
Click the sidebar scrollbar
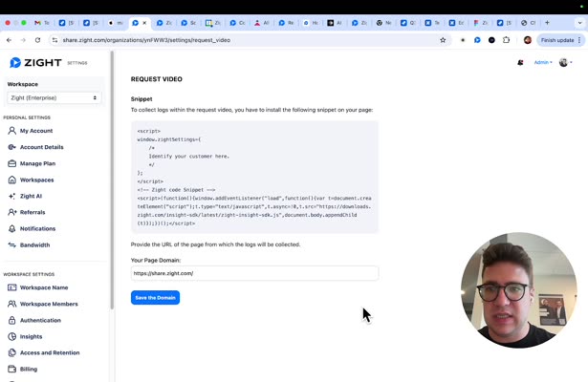(112, 180)
